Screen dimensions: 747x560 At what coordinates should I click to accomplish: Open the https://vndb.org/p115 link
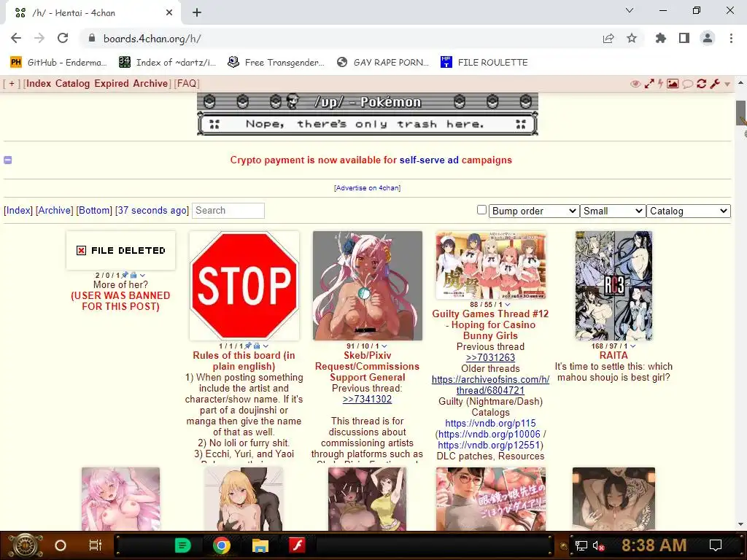coord(490,424)
